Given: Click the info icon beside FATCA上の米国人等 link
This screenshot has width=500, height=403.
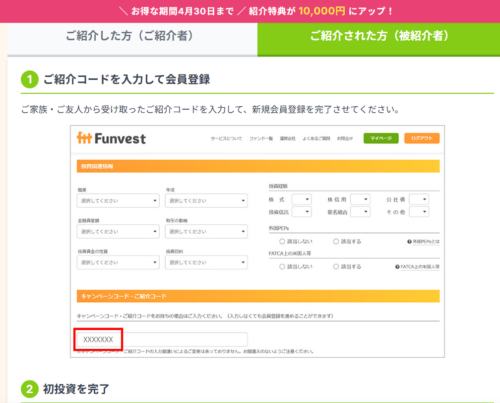Looking at the screenshot, I should tap(397, 267).
